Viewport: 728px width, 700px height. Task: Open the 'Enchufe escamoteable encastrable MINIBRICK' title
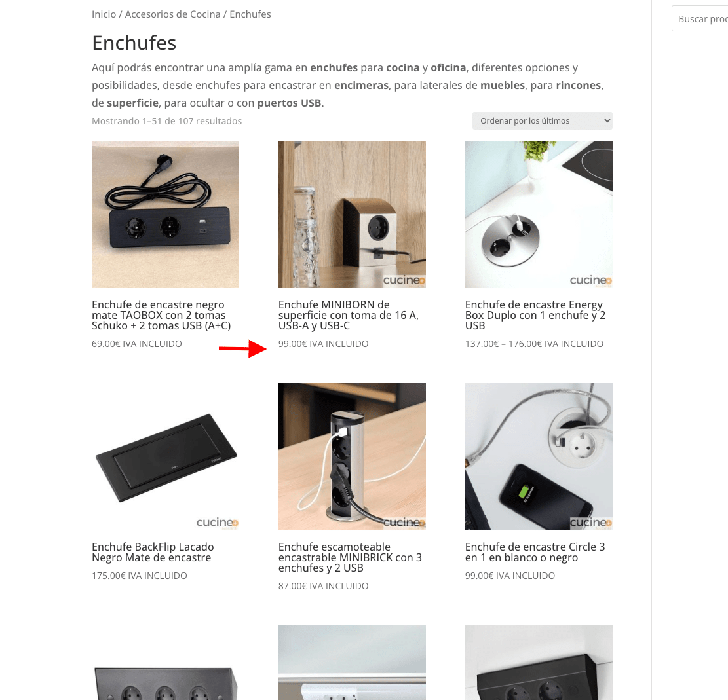point(350,557)
